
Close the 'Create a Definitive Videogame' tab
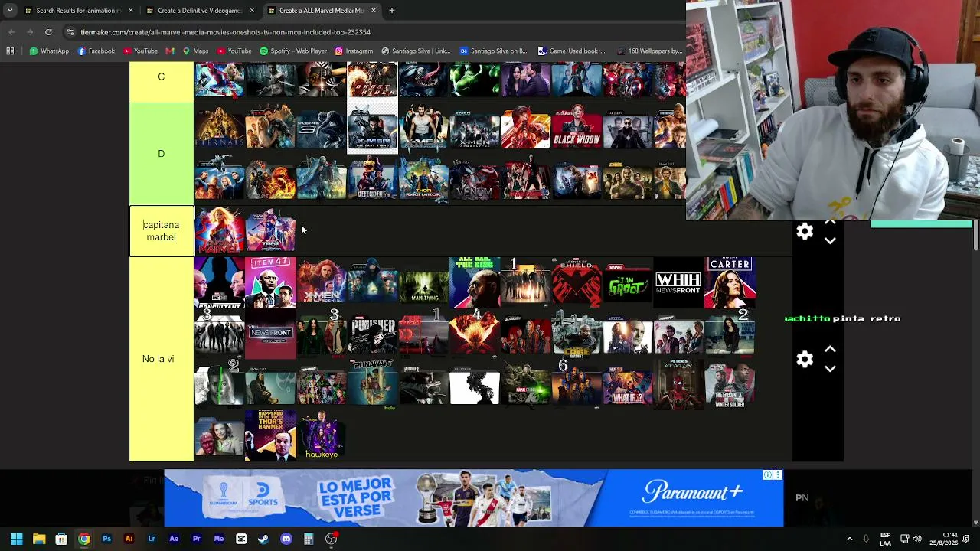253,11
